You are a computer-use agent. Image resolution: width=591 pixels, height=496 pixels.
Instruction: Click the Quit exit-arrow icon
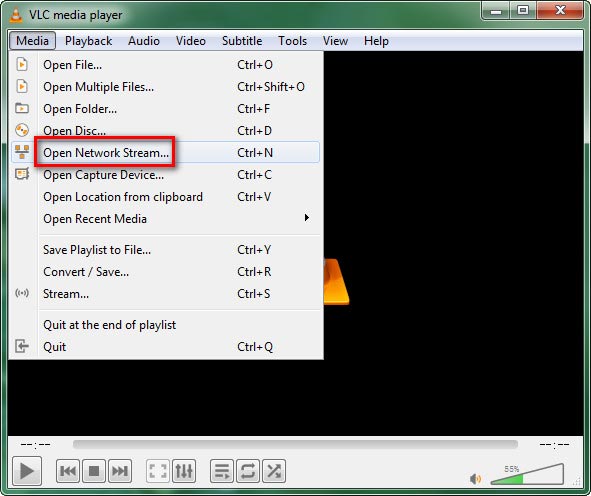pyautogui.click(x=22, y=346)
